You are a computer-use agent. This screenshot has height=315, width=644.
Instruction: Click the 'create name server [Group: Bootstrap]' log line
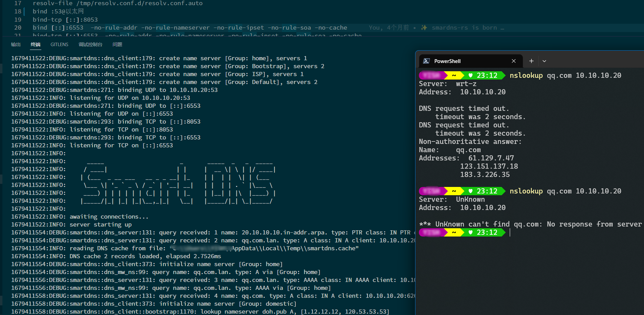tap(168, 66)
